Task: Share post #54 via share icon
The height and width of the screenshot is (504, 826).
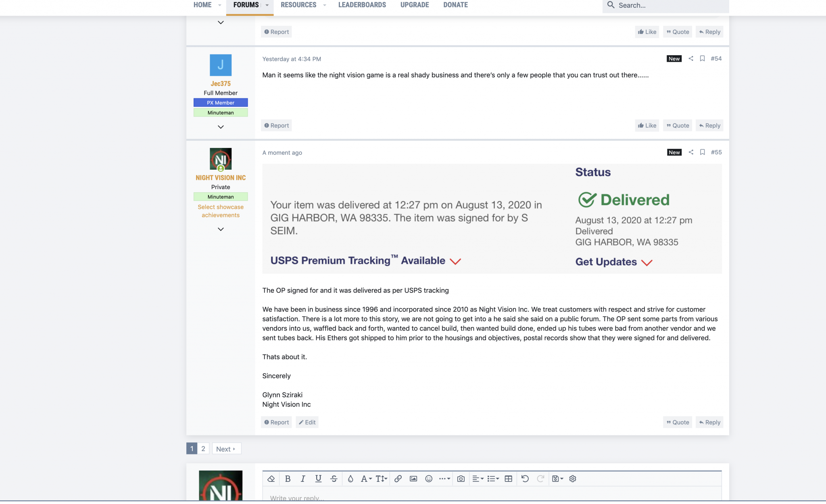Action: [691, 58]
